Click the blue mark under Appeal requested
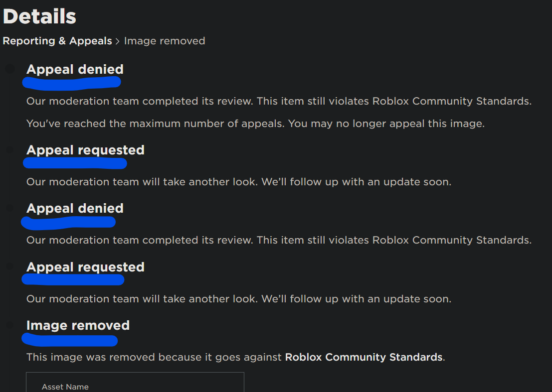The width and height of the screenshot is (552, 392). (x=75, y=163)
